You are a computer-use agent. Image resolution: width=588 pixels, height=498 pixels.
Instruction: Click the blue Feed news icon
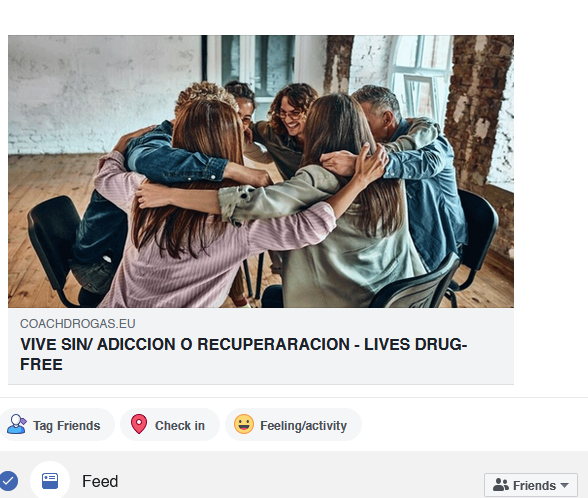coord(50,481)
